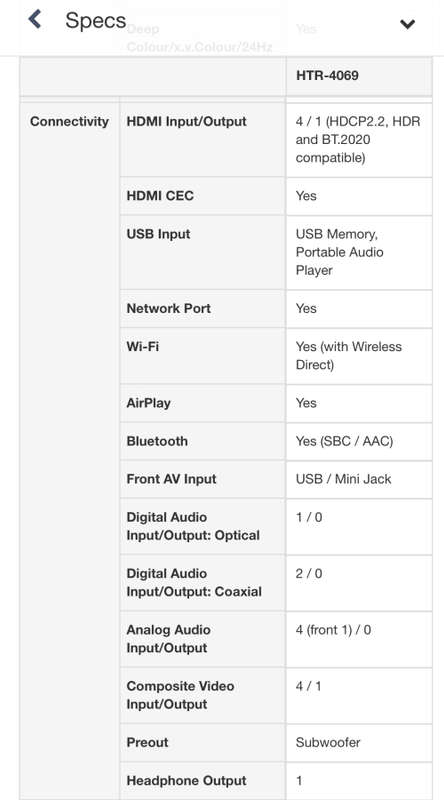
Task: Click the Network Port row label
Action: (168, 309)
